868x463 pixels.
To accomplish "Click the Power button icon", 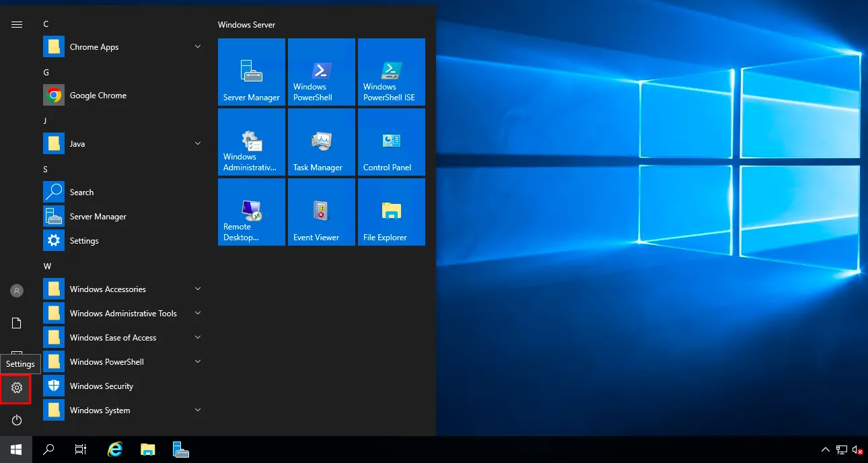I will (17, 420).
